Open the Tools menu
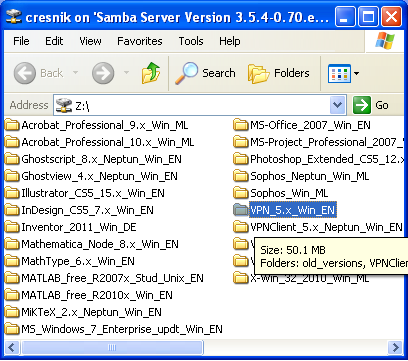Viewport: 408px width, 361px height. [191, 41]
